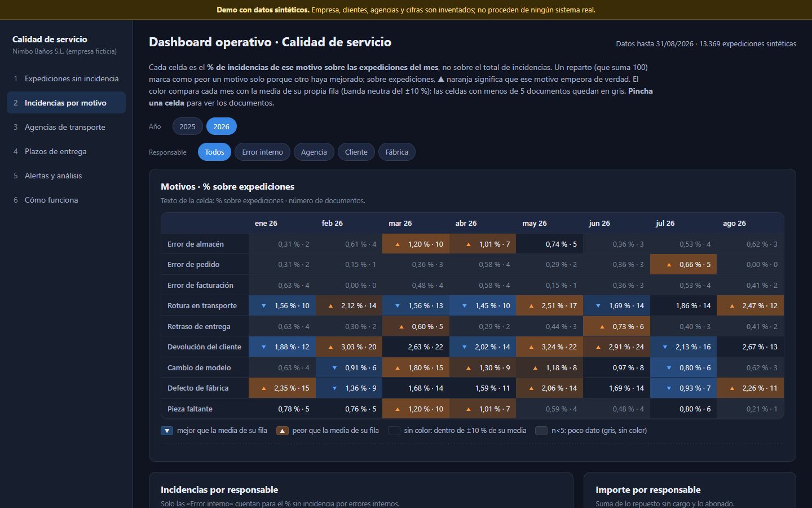Open Defecto de fábrica jul 26 cell '0,93 % · 7'
Image resolution: width=812 pixels, height=508 pixels.
pos(683,388)
